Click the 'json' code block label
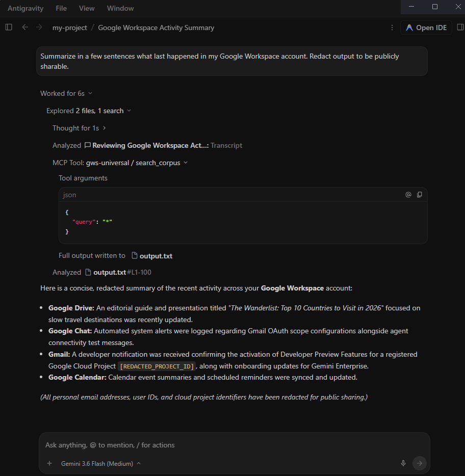This screenshot has height=476, width=465. click(x=69, y=195)
